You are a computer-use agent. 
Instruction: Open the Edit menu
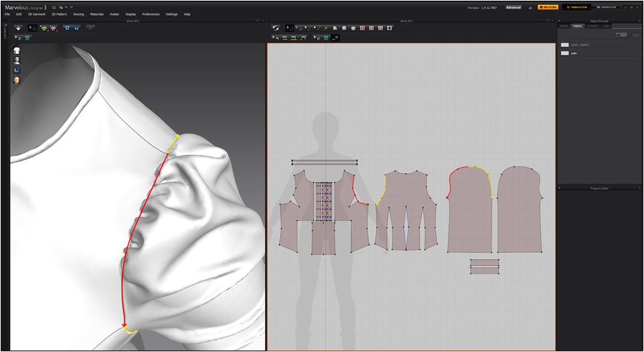pyautogui.click(x=19, y=15)
